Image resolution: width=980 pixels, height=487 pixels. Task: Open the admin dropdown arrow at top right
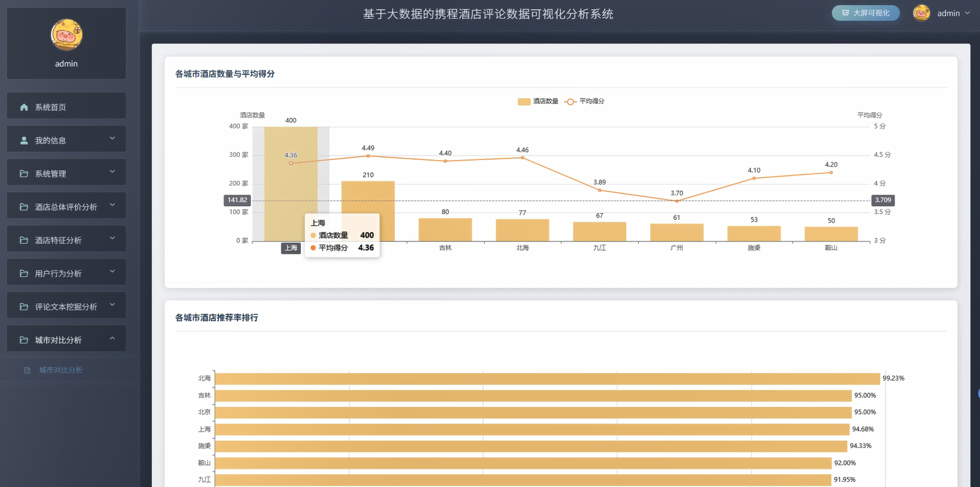[967, 13]
